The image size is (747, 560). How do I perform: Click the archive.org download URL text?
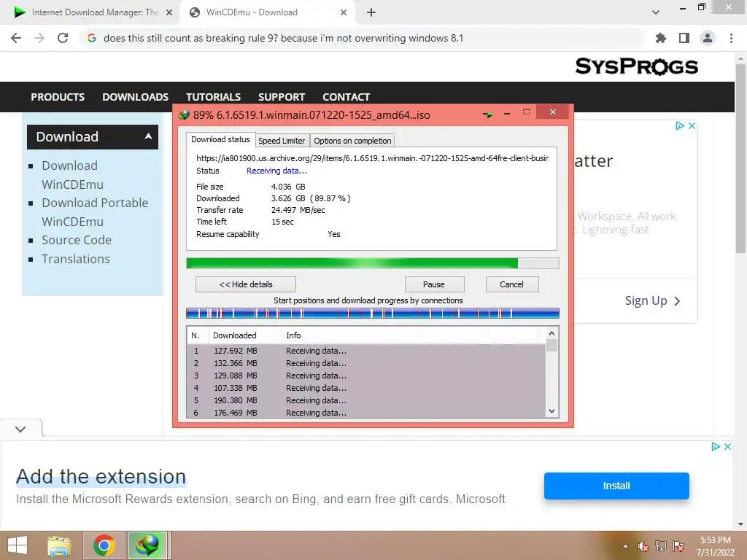(372, 158)
